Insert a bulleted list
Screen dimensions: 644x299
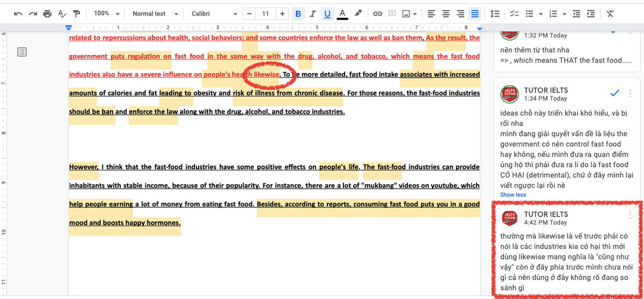[529, 13]
